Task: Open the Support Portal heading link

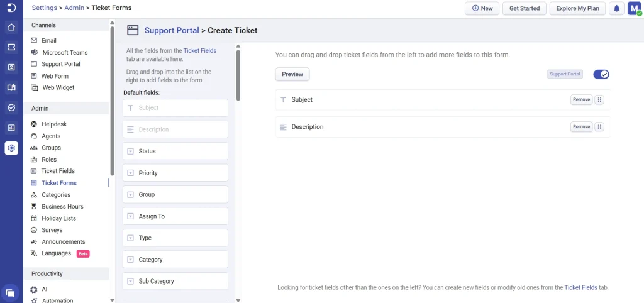Action: pos(172,30)
